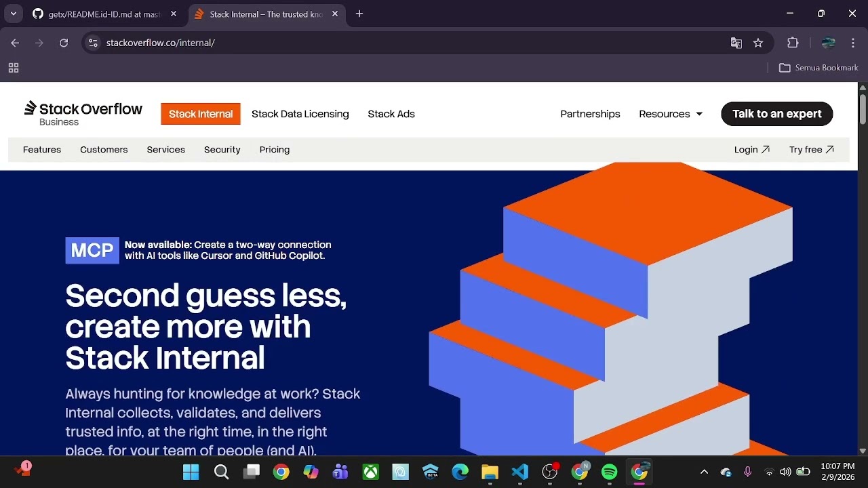Screen dimensions: 868x488
Task: Open the Chrome apps grid shortcut
Action: pos(14,68)
